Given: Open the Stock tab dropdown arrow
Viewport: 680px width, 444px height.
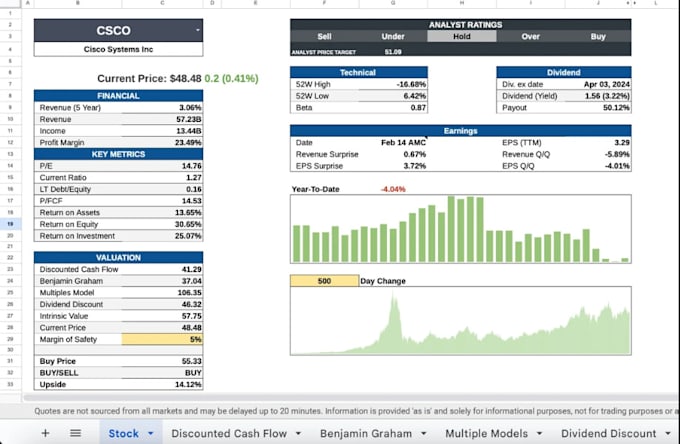Looking at the screenshot, I should coord(150,433).
